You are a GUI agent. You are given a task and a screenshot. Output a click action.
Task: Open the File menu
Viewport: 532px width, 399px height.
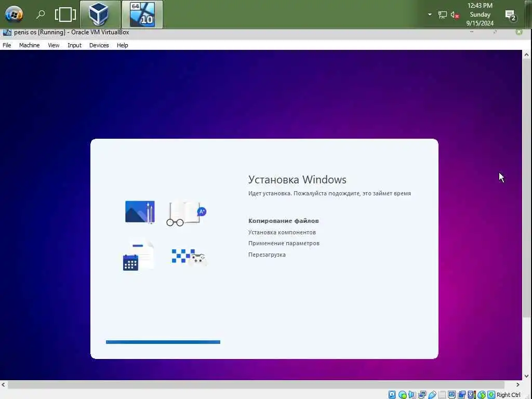7,45
